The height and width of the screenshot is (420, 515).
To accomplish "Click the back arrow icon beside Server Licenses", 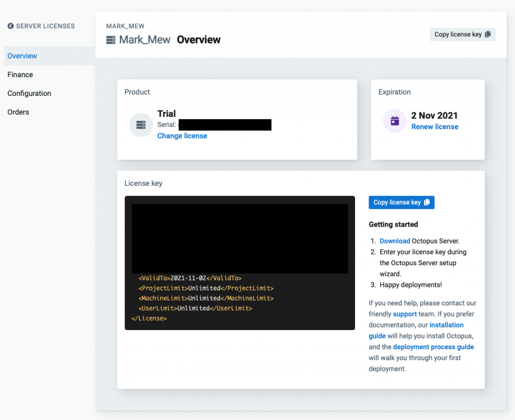I will (x=11, y=26).
